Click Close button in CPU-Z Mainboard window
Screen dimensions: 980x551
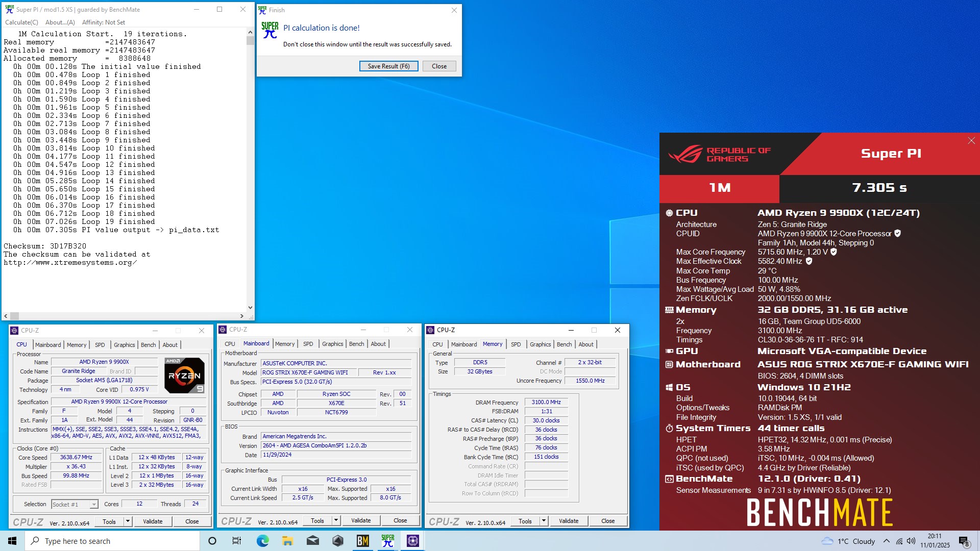400,520
